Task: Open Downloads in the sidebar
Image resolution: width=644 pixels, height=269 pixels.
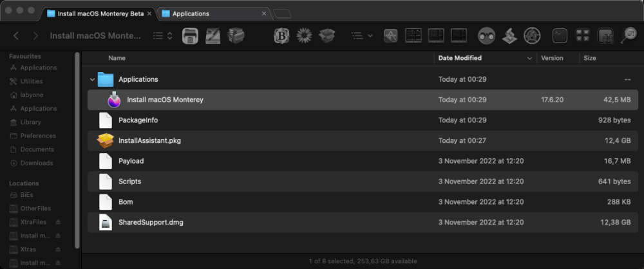Action: click(32, 163)
